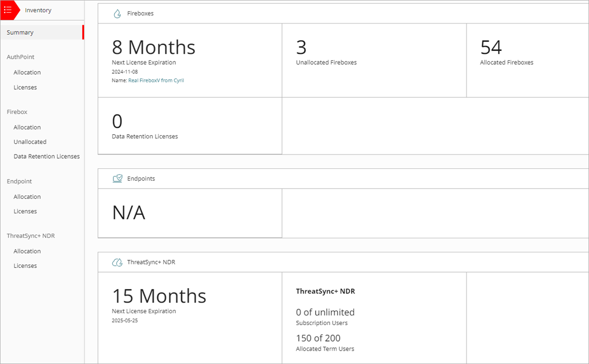The image size is (589, 364).
Task: Select ThreatSync+ NDR Allocation page
Action: [27, 251]
